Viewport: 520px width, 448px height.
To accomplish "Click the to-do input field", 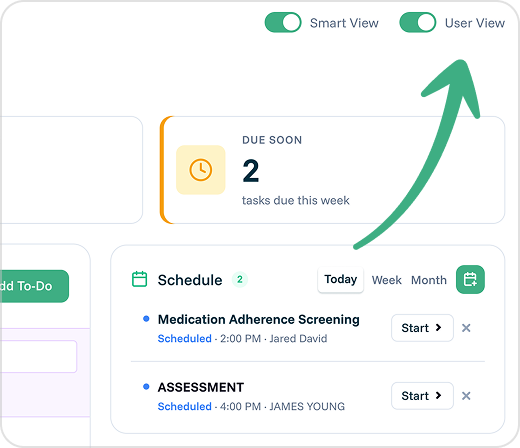I will click(39, 356).
